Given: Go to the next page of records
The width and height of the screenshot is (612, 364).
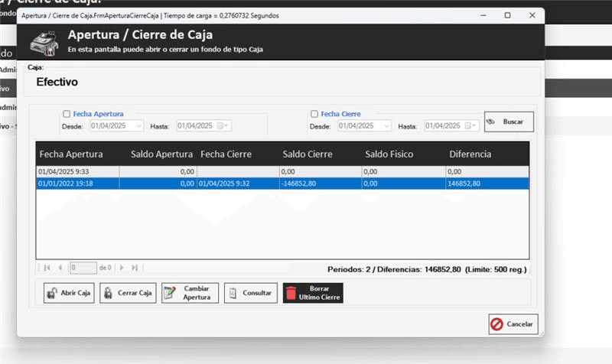Looking at the screenshot, I should (x=123, y=268).
